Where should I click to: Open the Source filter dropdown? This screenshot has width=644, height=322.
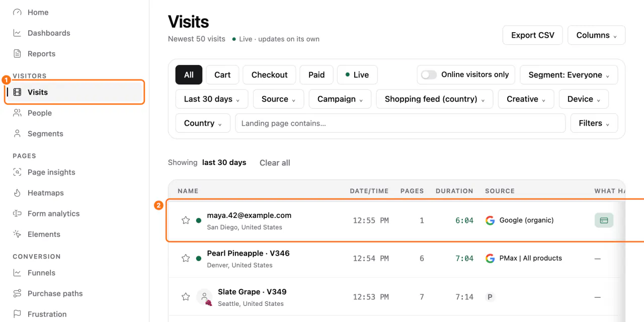coord(278,99)
